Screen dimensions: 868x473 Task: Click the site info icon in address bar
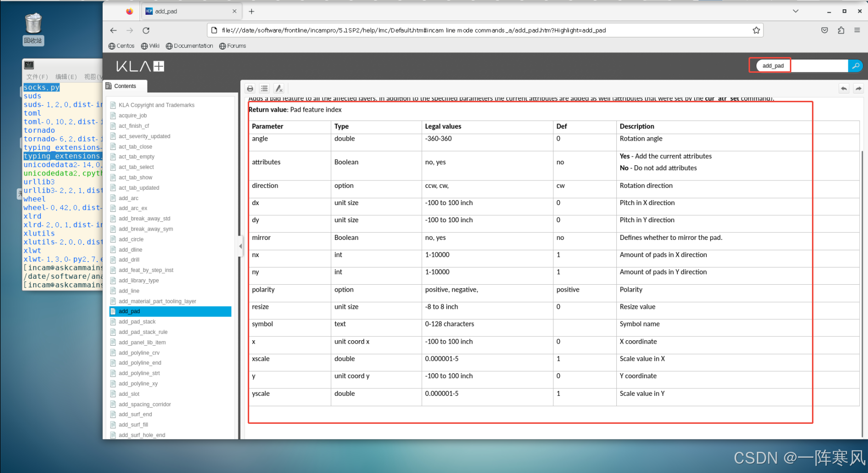[214, 30]
